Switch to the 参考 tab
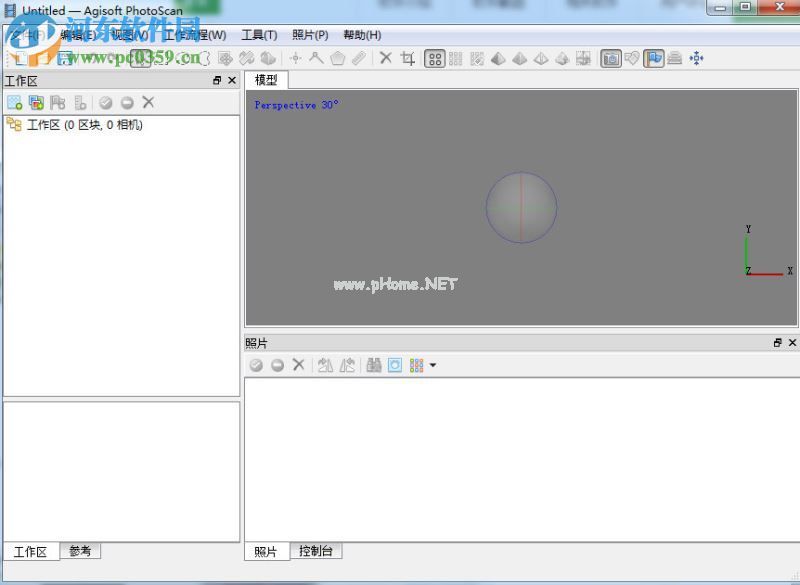 pyautogui.click(x=80, y=551)
